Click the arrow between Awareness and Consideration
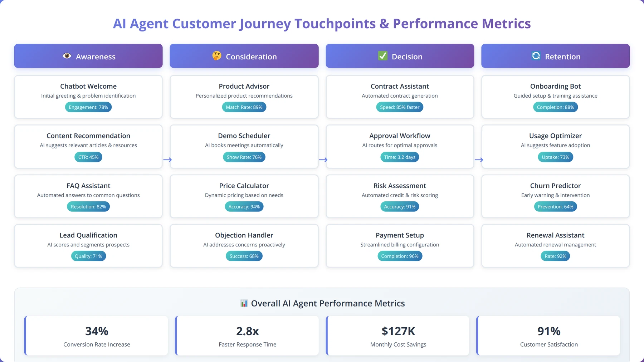 (x=167, y=160)
